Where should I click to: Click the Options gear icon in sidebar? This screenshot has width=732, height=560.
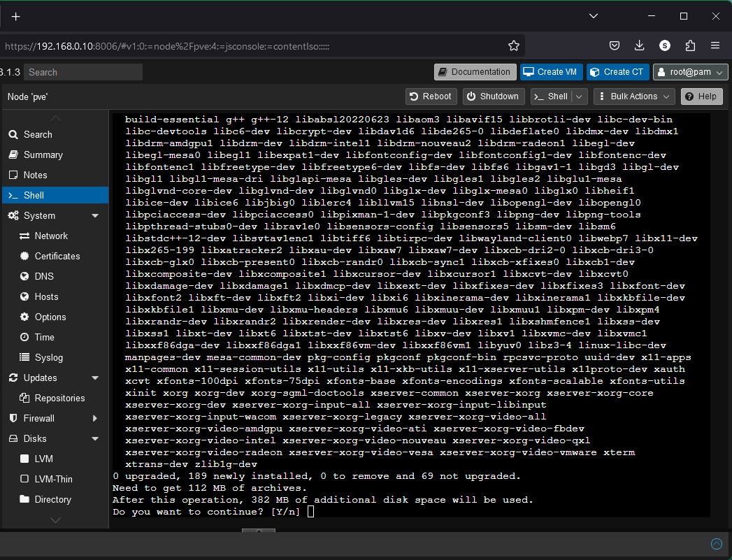pyautogui.click(x=24, y=317)
